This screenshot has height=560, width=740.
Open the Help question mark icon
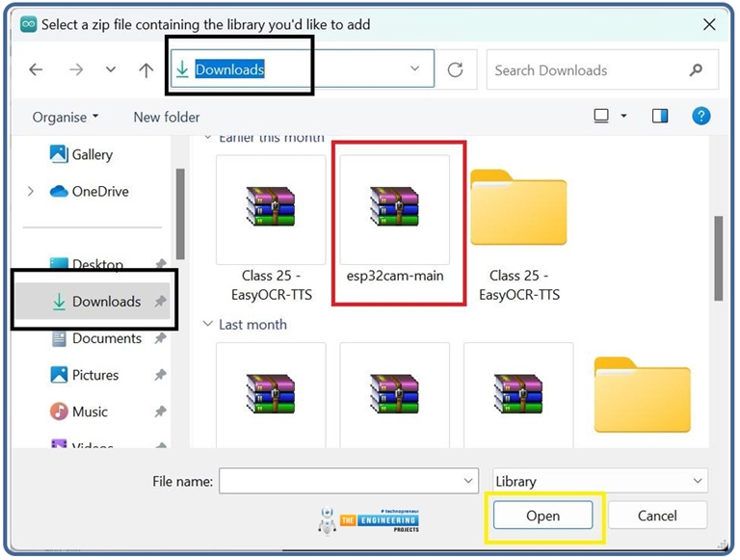[x=701, y=116]
